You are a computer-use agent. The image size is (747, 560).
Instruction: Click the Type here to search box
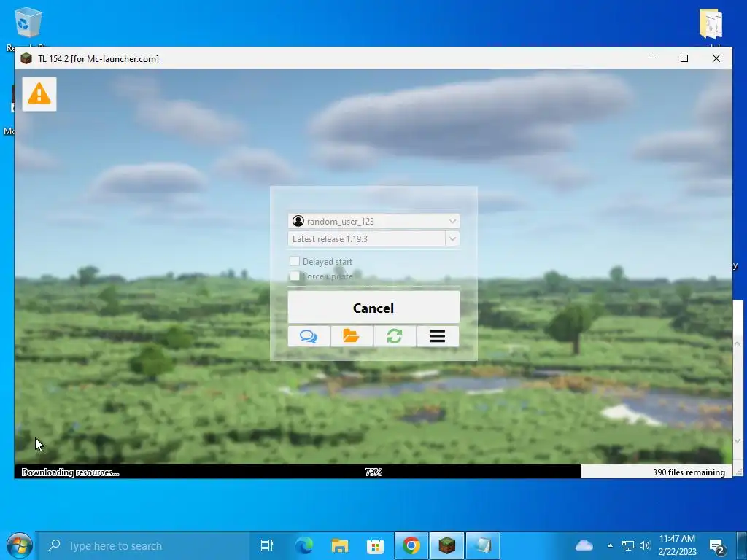point(143,545)
